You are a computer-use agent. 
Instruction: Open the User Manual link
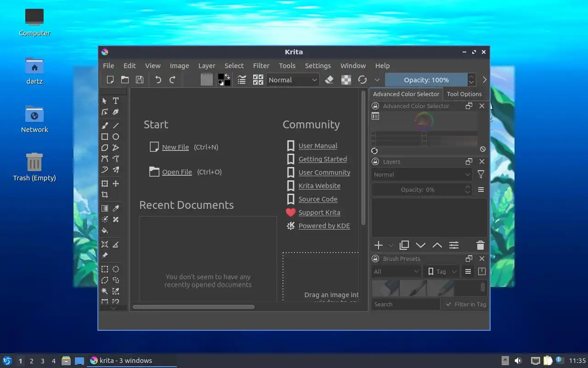(x=318, y=146)
